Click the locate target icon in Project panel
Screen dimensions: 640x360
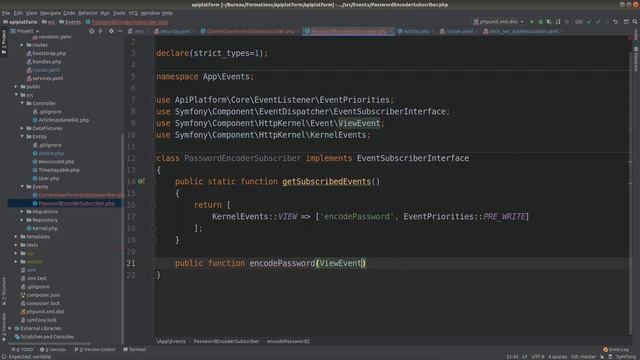coord(91,31)
